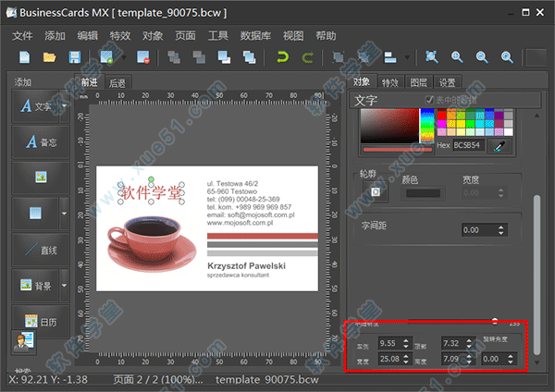Viewport: 555px width, 392px height.
Task: Toggle the checkbox next to 文字 header
Action: (x=429, y=100)
